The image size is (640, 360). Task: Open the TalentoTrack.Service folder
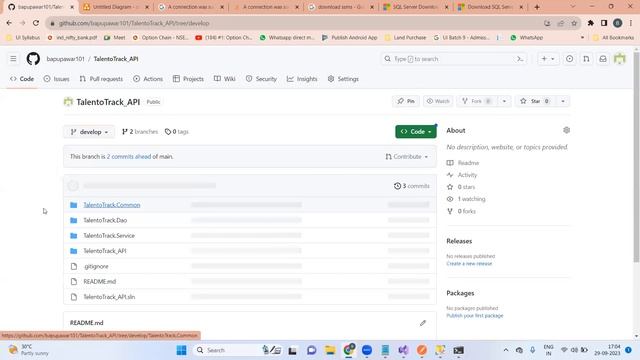(109, 236)
